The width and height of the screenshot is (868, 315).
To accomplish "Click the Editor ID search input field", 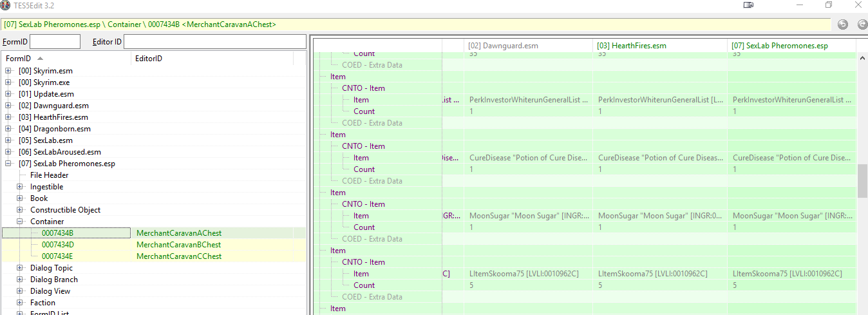I will coord(215,42).
